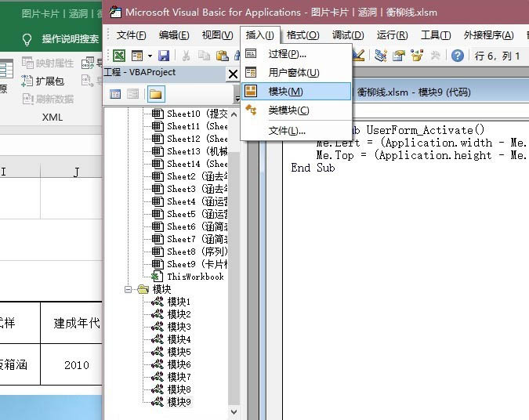Click the Save toolbar icon

click(164, 56)
